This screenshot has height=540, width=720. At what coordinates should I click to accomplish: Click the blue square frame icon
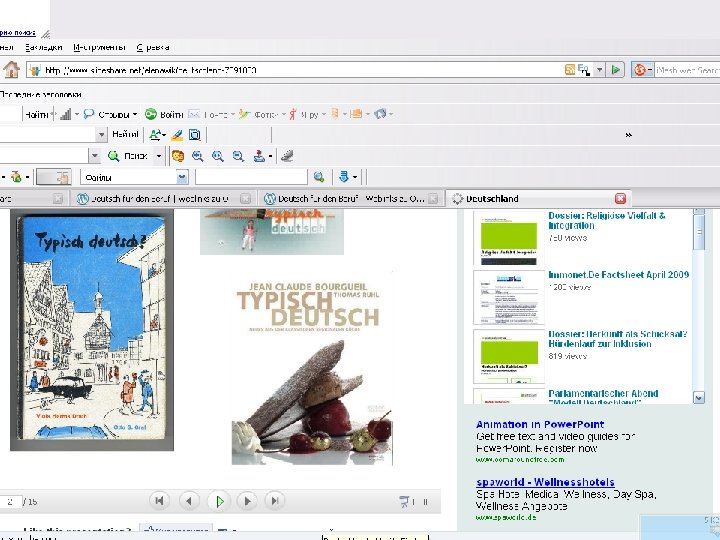[195, 135]
